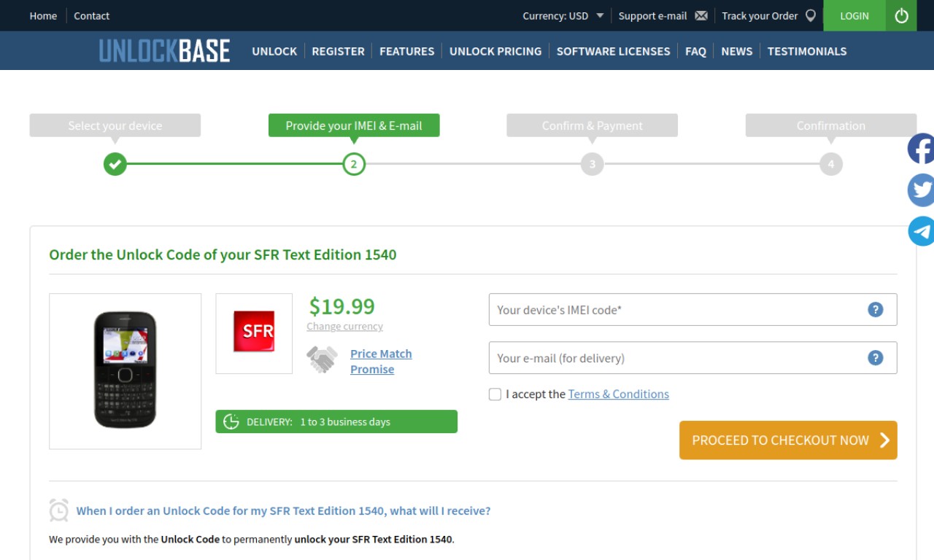The width and height of the screenshot is (934, 560).
Task: Click the Confirmation step tab
Action: pos(830,125)
